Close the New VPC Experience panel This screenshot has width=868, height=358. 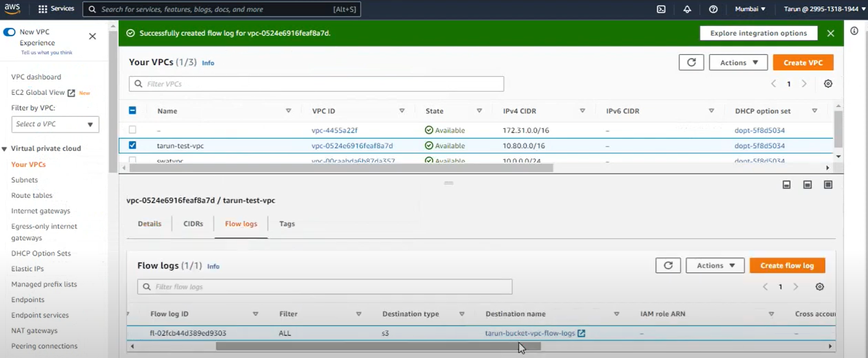click(x=93, y=36)
